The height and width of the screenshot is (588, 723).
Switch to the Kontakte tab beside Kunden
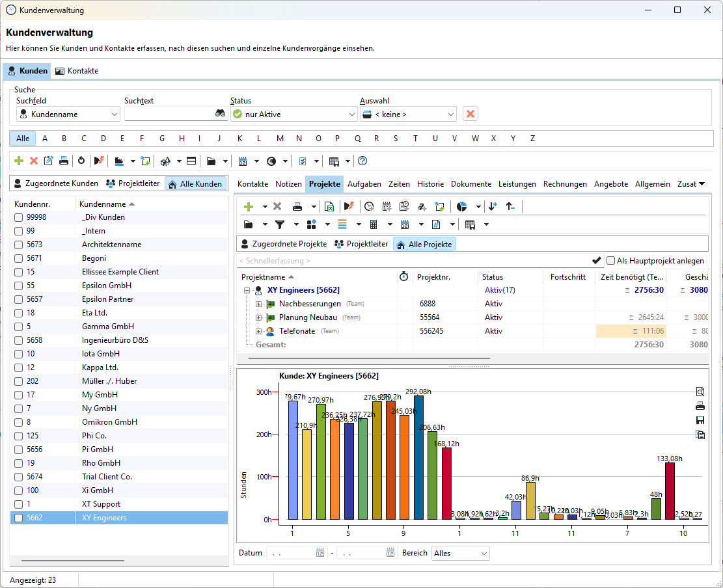(77, 71)
